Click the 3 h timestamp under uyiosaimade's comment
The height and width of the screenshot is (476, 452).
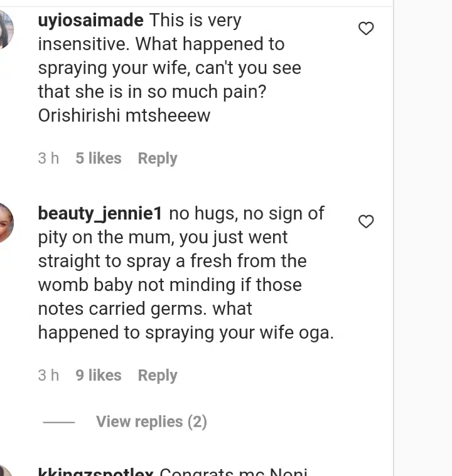48,159
